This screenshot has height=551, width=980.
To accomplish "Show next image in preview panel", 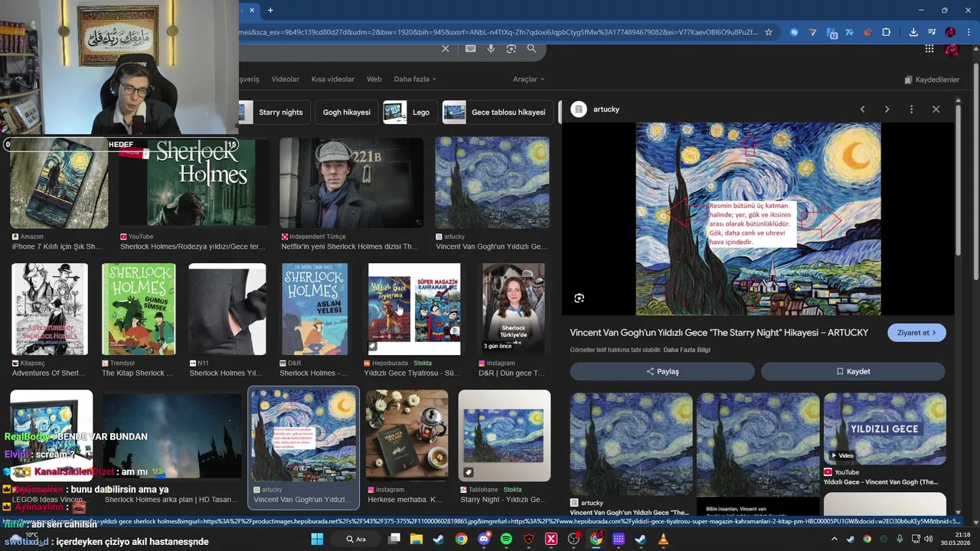I will pyautogui.click(x=887, y=109).
